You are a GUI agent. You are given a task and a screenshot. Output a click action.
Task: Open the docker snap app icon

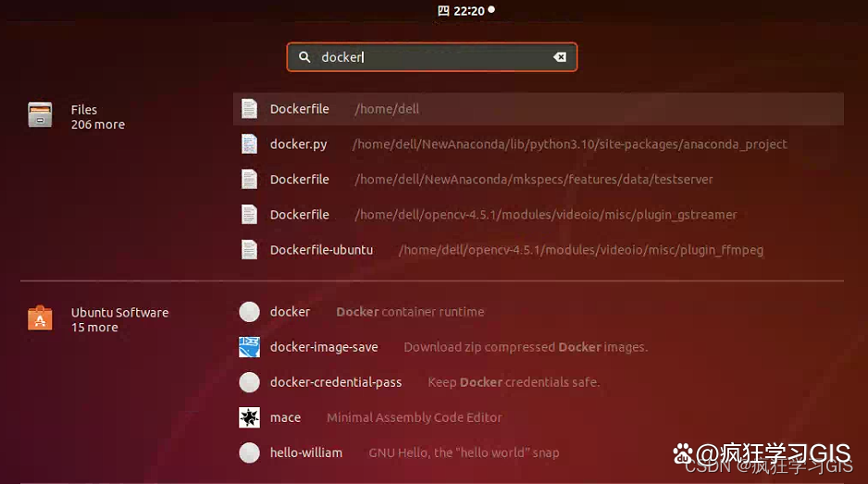pyautogui.click(x=249, y=312)
